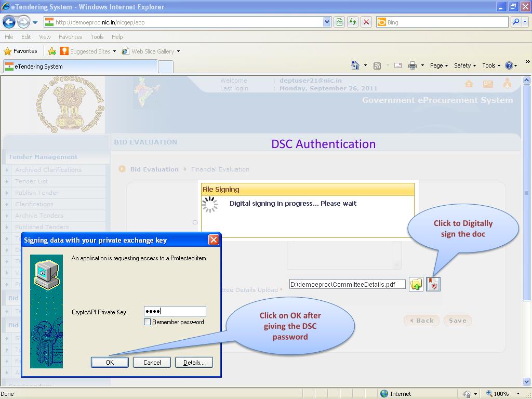Screen dimensions: 532x399
Task: Click the Back button on form
Action: (x=421, y=321)
